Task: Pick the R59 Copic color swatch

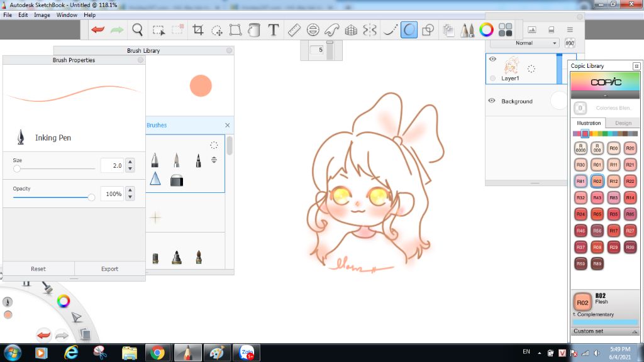Action: coord(580,263)
